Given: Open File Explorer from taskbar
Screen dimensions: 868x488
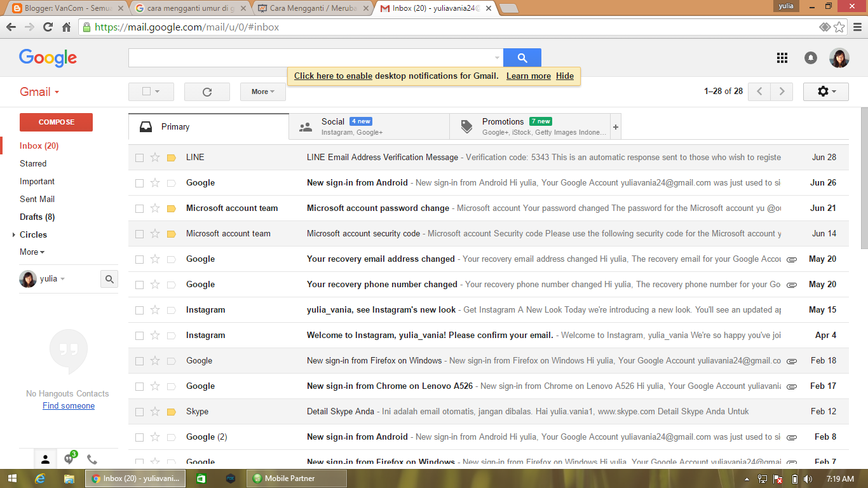Looking at the screenshot, I should click(x=69, y=478).
